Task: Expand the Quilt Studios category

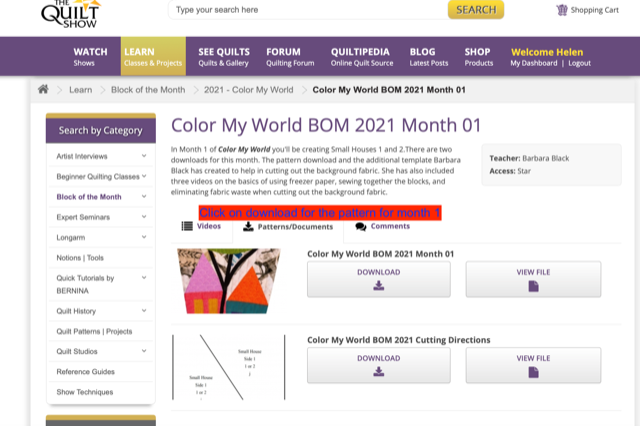Action: click(144, 351)
